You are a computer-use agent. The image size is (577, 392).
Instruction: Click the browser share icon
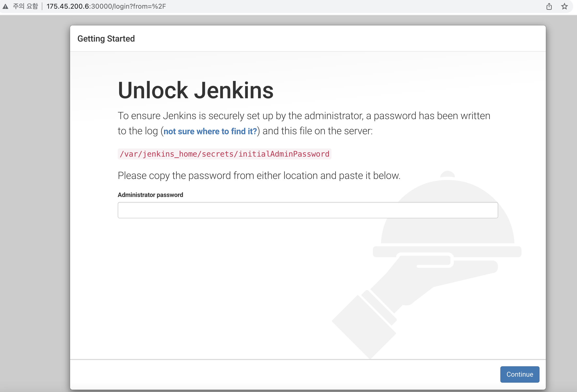(549, 6)
